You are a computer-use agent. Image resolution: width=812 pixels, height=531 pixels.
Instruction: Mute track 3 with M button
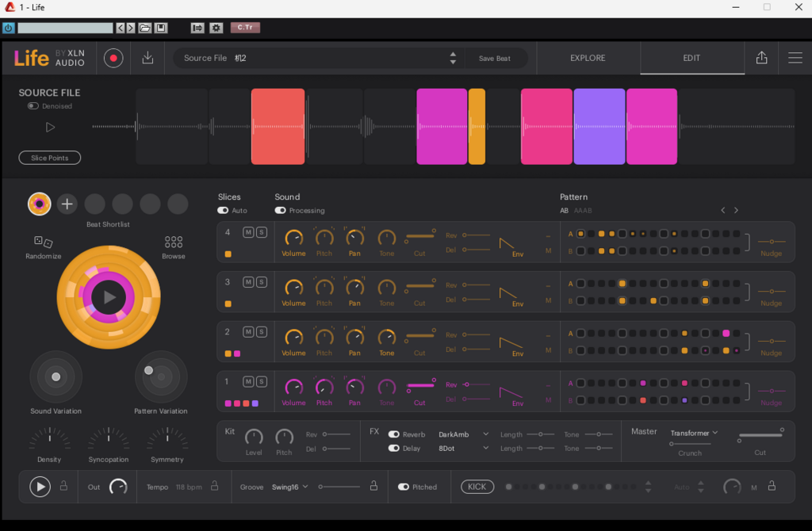click(x=248, y=282)
